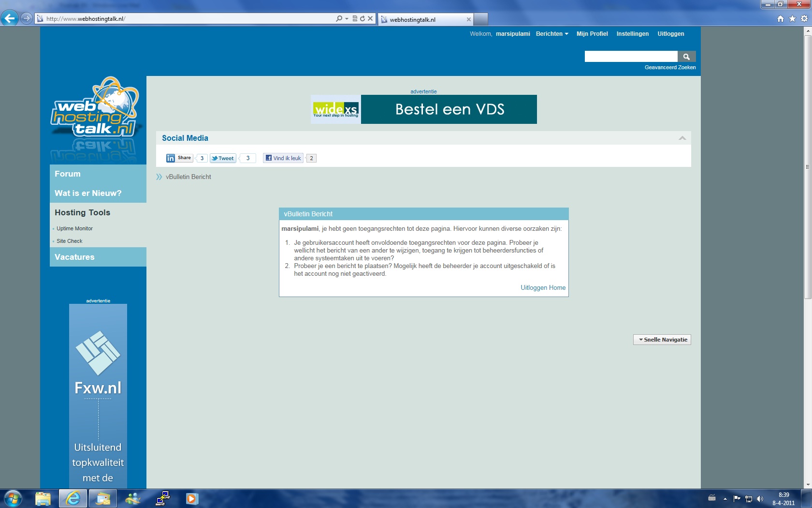Viewport: 812px width, 508px height.
Task: Click Geavanceerd Zoeken link
Action: click(x=670, y=67)
